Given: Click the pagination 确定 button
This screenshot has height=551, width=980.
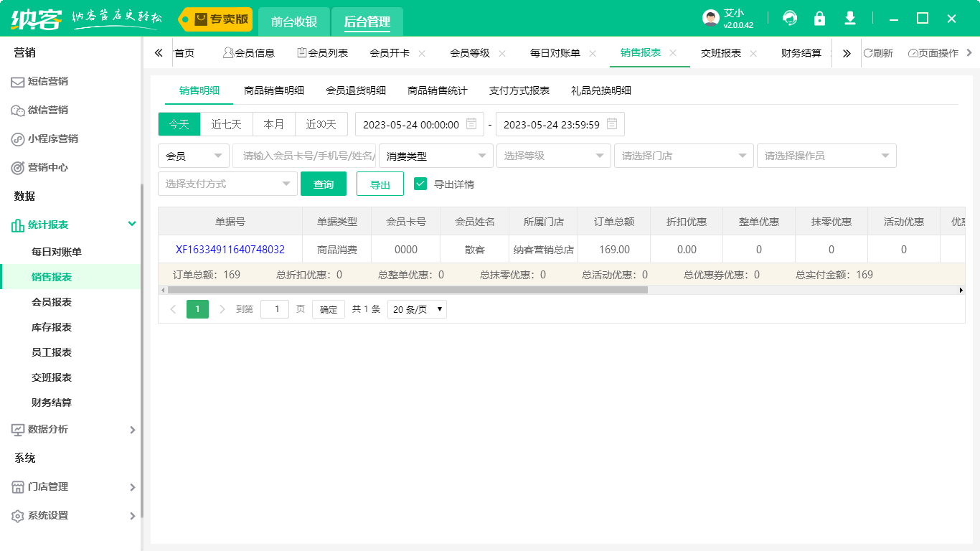Looking at the screenshot, I should click(329, 309).
